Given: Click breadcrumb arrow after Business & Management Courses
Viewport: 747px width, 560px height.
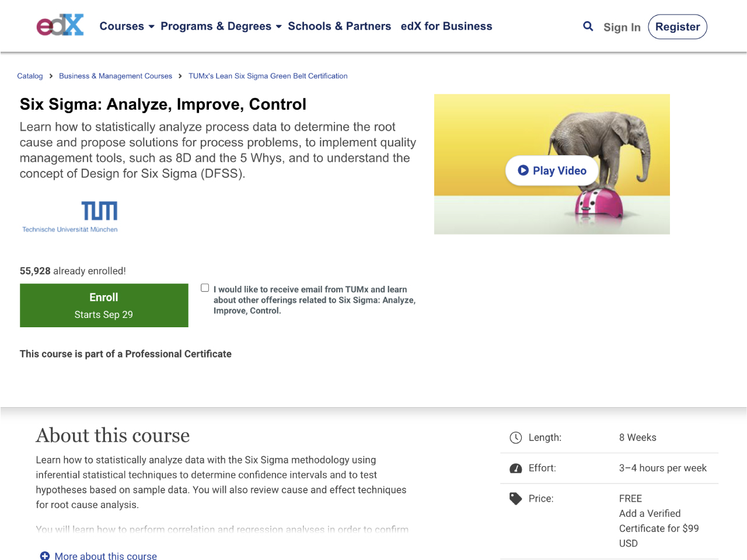Looking at the screenshot, I should point(180,76).
